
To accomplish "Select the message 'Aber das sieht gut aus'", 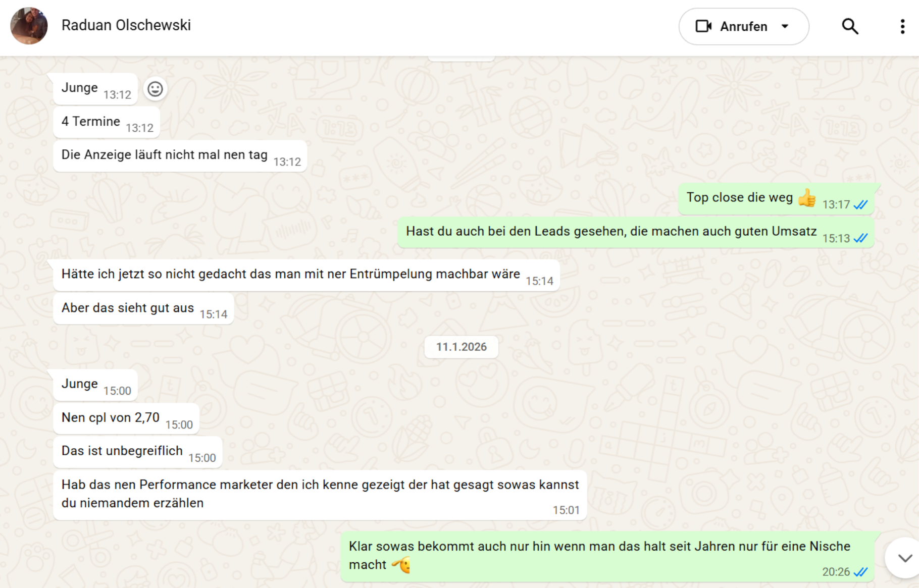I will pyautogui.click(x=143, y=309).
